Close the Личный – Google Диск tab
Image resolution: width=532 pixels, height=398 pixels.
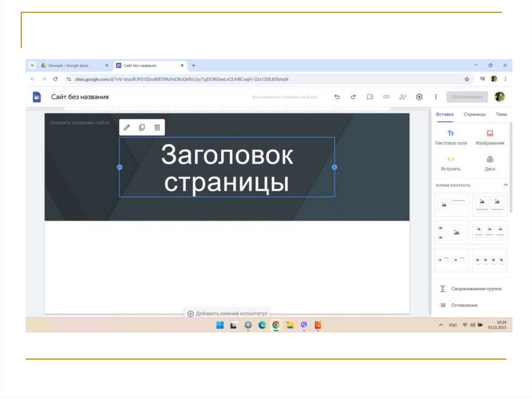107,65
